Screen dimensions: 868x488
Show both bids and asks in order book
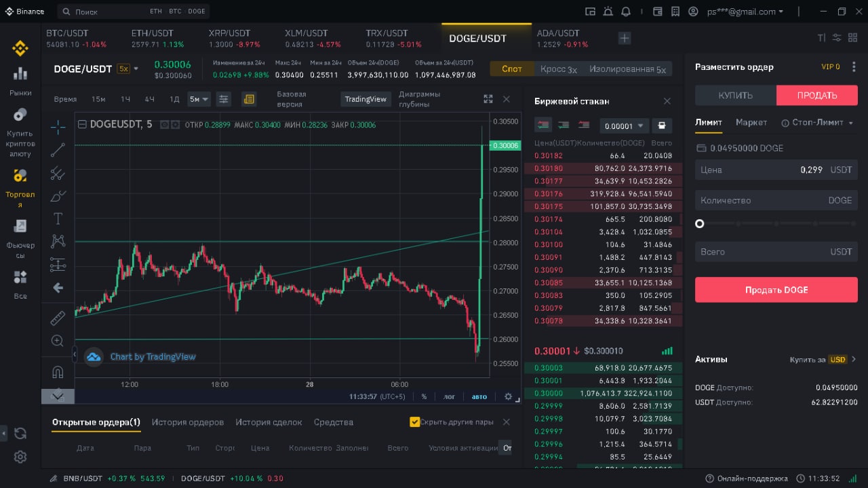[542, 125]
